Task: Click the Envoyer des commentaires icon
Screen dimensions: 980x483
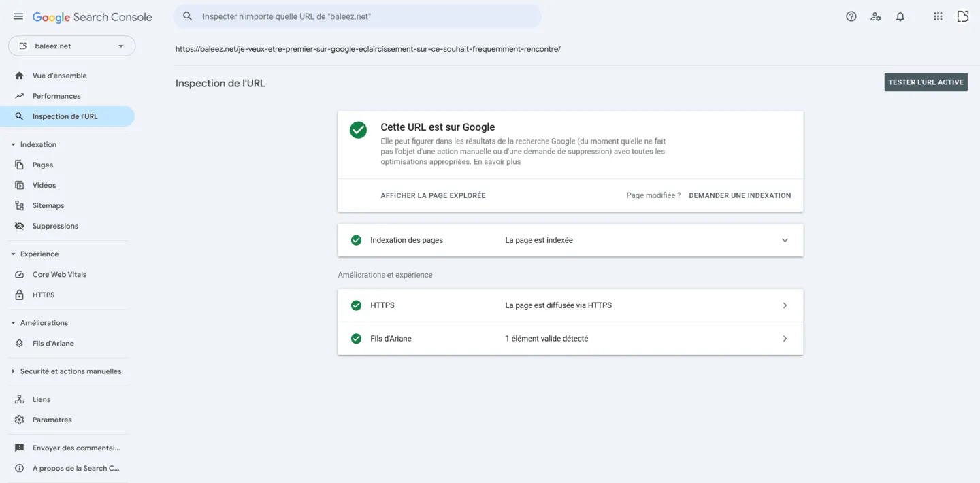Action: 20,447
